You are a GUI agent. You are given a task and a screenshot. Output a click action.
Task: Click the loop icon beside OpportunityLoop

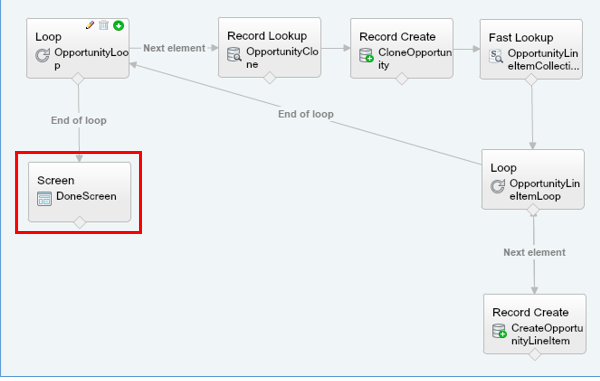point(42,55)
